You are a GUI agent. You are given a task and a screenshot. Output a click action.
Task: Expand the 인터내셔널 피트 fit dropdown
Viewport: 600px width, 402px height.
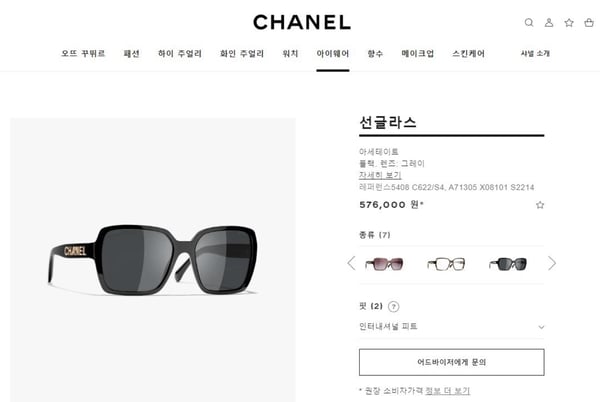click(x=452, y=327)
